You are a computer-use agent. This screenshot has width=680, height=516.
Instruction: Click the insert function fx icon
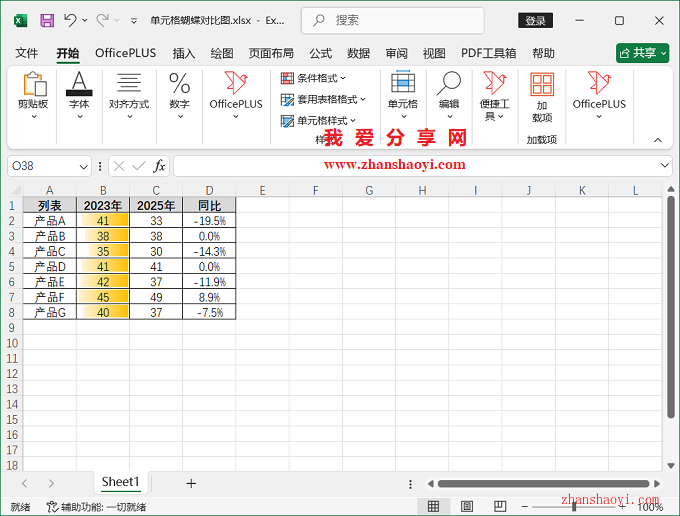[159, 166]
